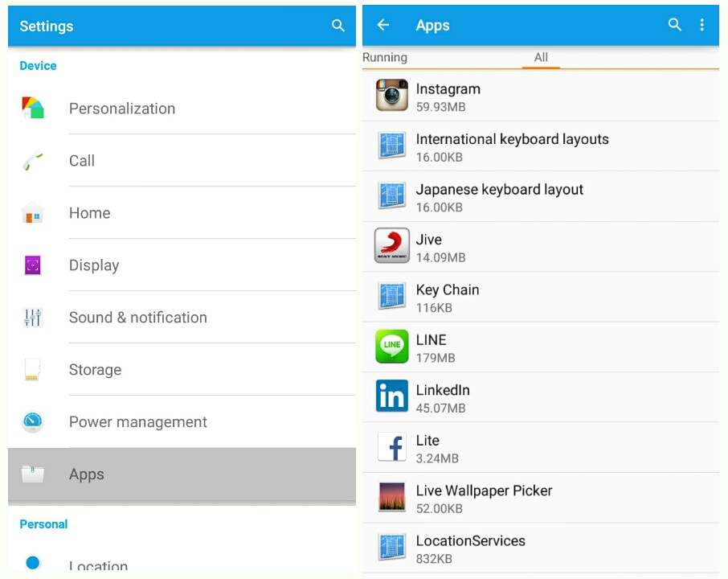This screenshot has width=728, height=579.
Task: Open LocationServices app entry
Action: (x=541, y=548)
